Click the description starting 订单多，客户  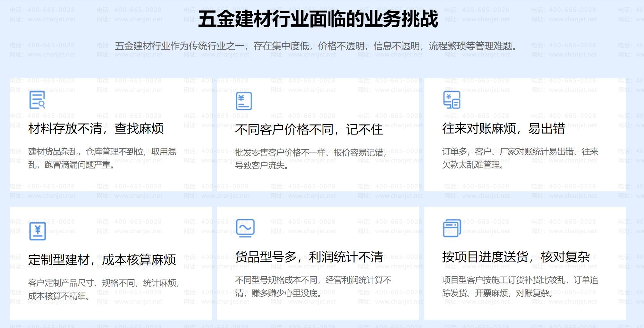pos(520,158)
